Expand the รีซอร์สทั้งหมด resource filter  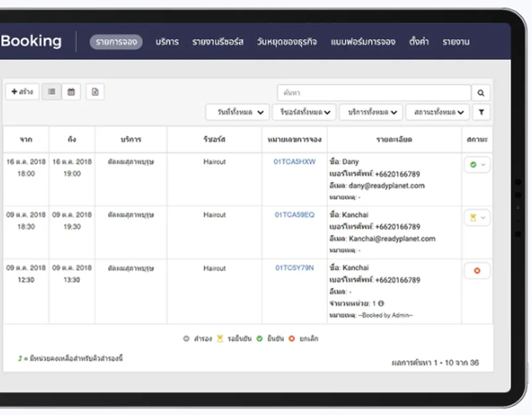[x=305, y=112]
